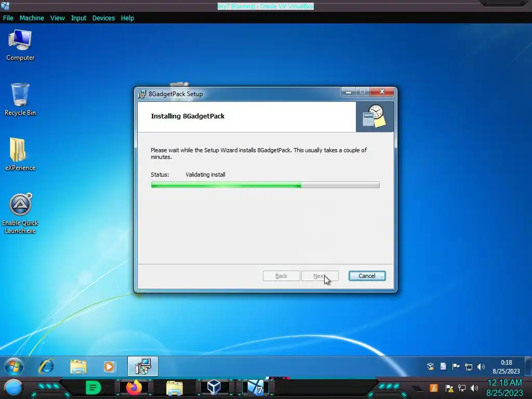Open the VirtualBox File menu
Viewport: 532px width, 399px height.
click(x=8, y=18)
